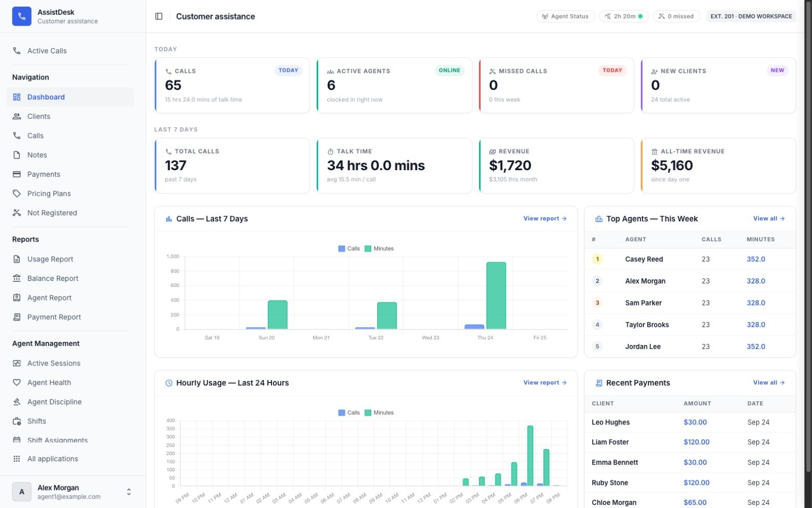Click the Not Registered icon
This screenshot has height=508, width=812.
pos(17,213)
